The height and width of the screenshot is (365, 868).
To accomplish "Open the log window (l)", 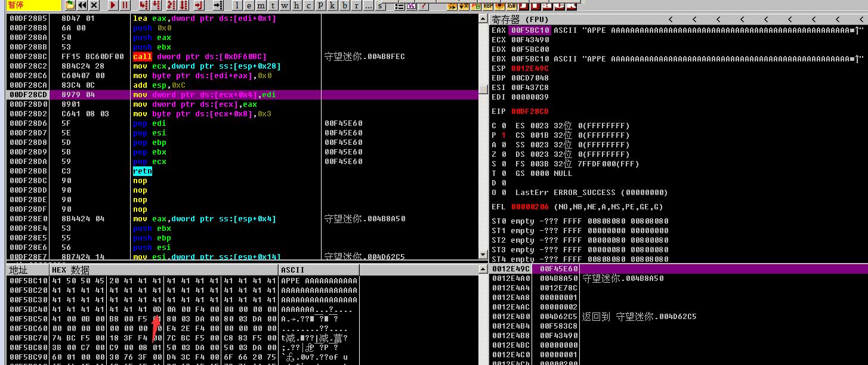I will point(237,5).
